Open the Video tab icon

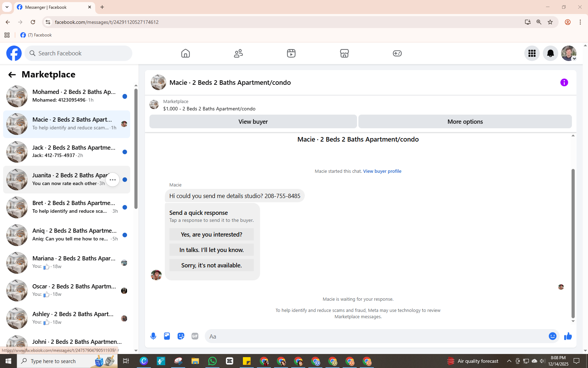(291, 53)
